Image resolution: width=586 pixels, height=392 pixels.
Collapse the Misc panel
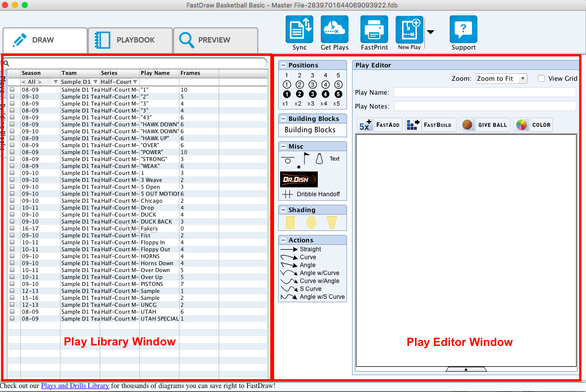pos(283,147)
